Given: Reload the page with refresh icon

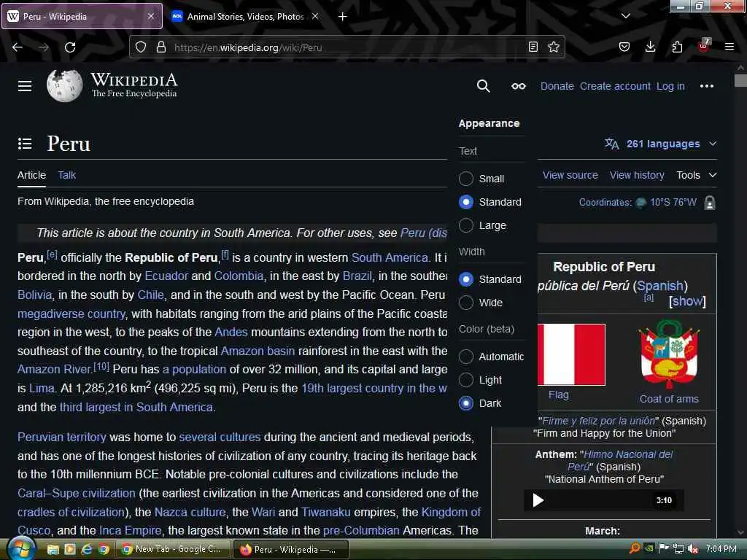Looking at the screenshot, I should (70, 47).
